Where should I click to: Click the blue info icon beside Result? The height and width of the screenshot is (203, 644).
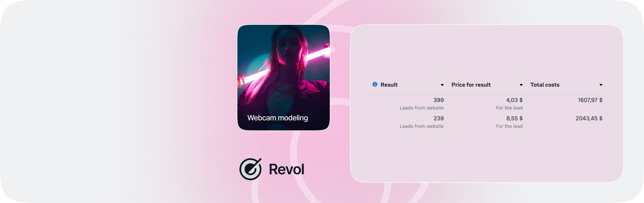click(375, 85)
